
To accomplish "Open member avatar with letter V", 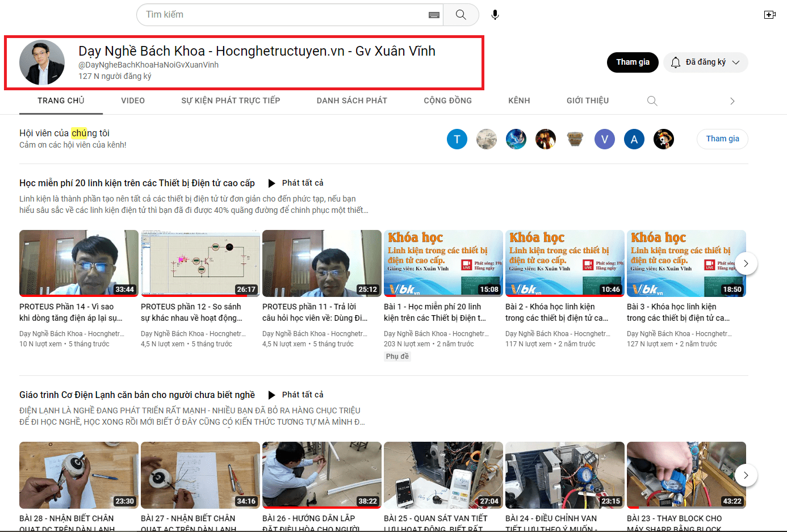I will click(x=605, y=139).
